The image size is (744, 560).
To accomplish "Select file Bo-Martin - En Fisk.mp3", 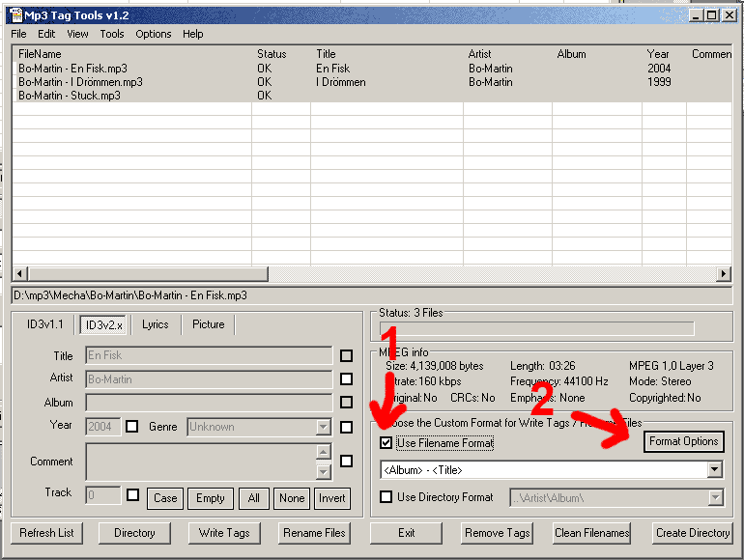I will pyautogui.click(x=72, y=69).
